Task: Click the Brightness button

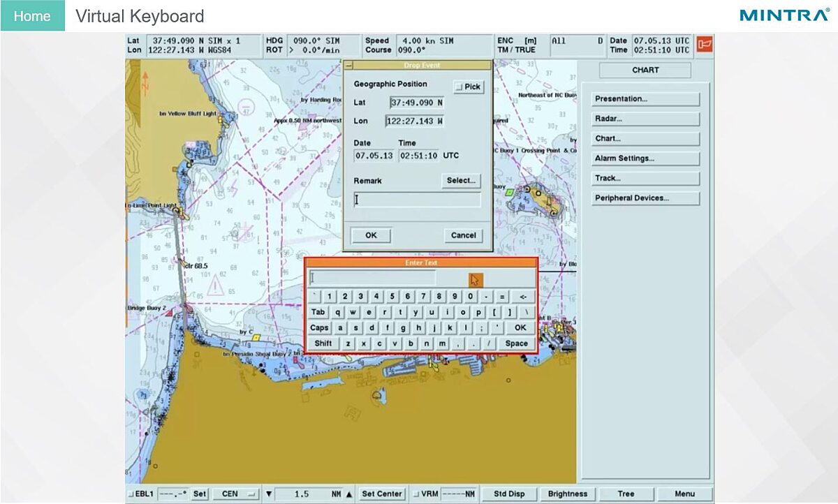Action: (568, 494)
